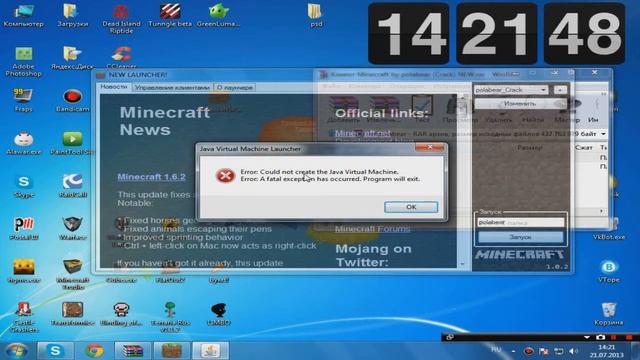
Task: Click the nickname input field in launcher
Action: pyautogui.click(x=520, y=222)
